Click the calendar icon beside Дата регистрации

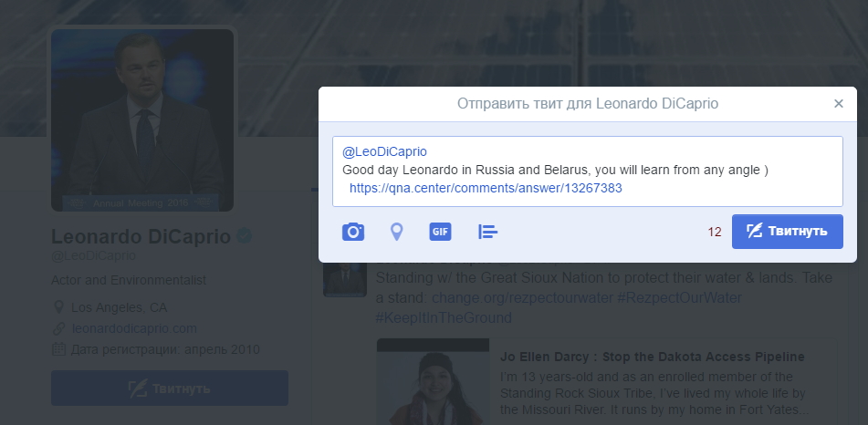(58, 349)
